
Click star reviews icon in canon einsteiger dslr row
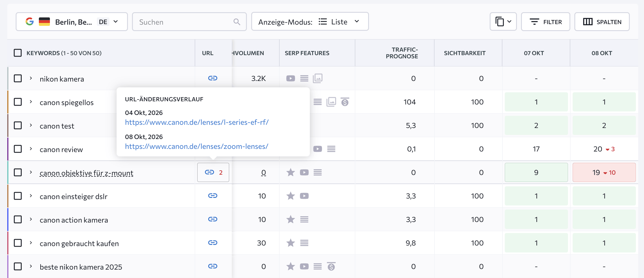[290, 196]
